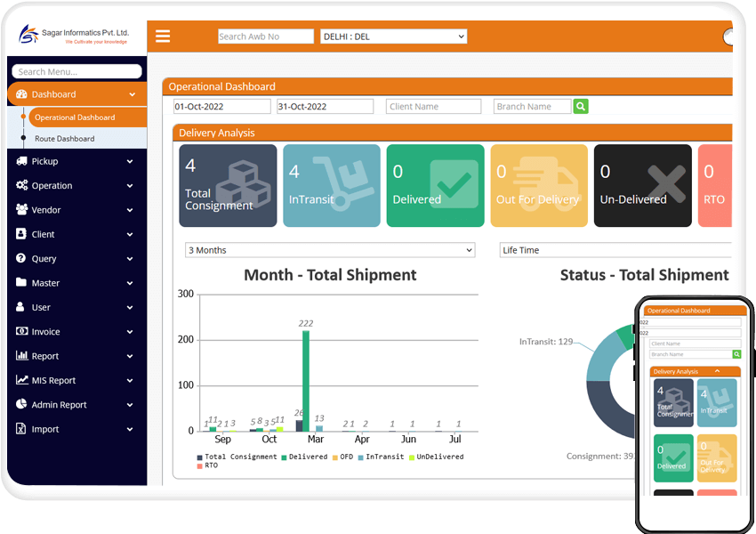Click the truck icon on Out For Delivery card
Image resolution: width=756 pixels, height=534 pixels.
pos(546,184)
